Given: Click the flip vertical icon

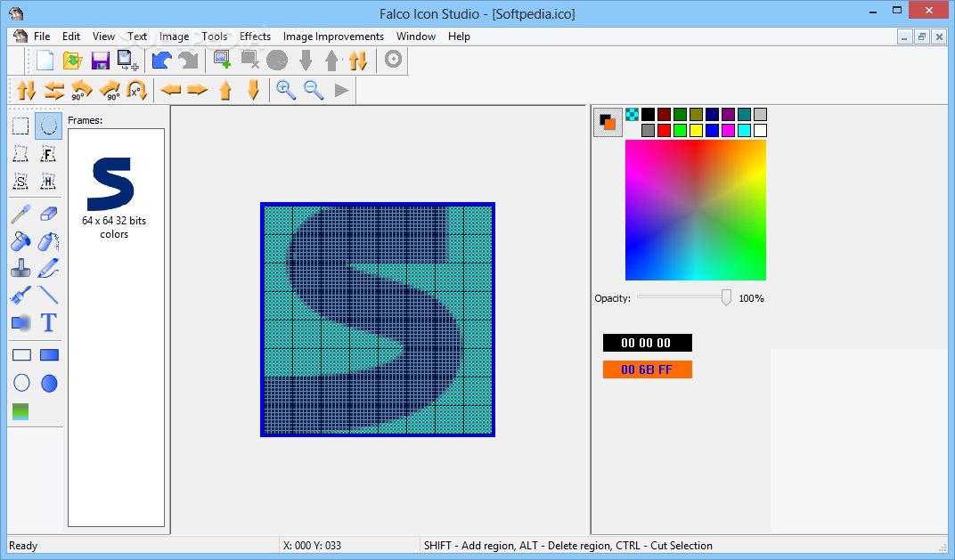Looking at the screenshot, I should click(25, 90).
